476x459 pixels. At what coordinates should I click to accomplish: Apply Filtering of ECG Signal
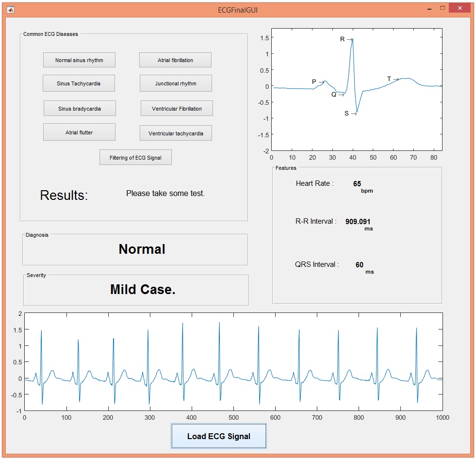135,157
